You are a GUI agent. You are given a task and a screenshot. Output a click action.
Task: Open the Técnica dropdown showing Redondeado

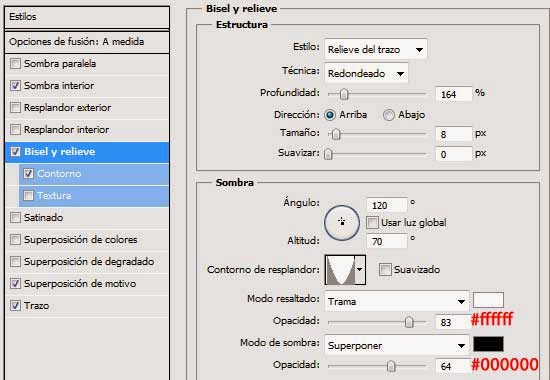click(x=366, y=73)
